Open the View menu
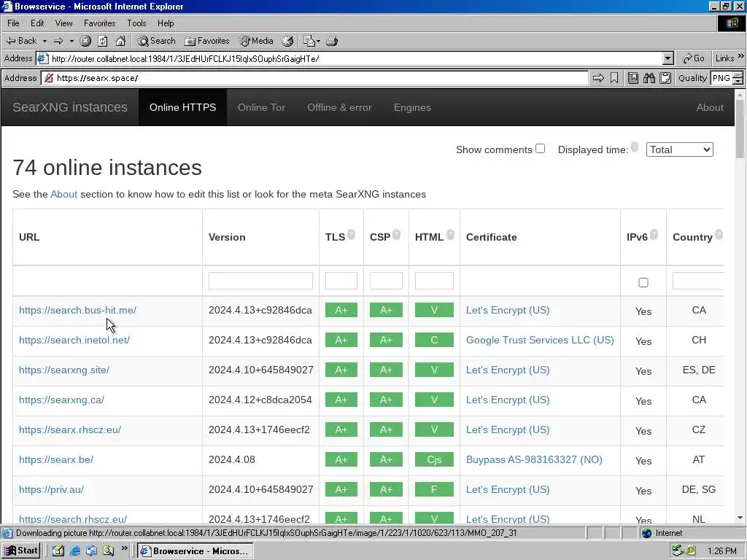 [64, 23]
